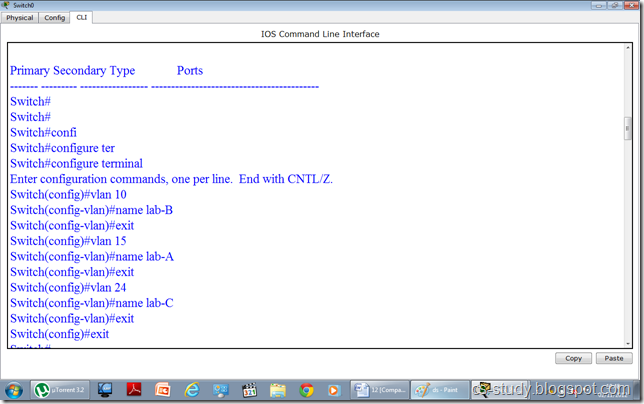
Task: Open the Windows Start menu
Action: (14, 390)
